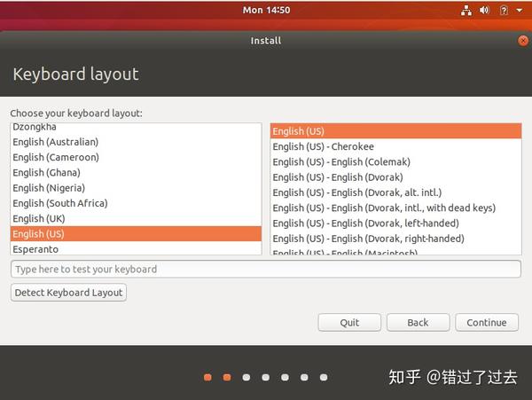Choose the Dvorak, right-handed variant
532x400 pixels.
point(395,239)
